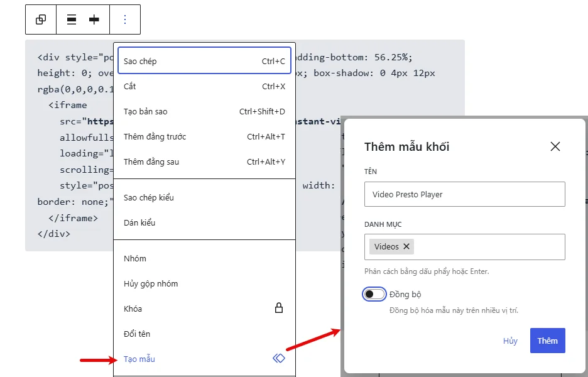Click the <iframe opening line in code
Viewport: 588px width, 377px height.
point(67,105)
